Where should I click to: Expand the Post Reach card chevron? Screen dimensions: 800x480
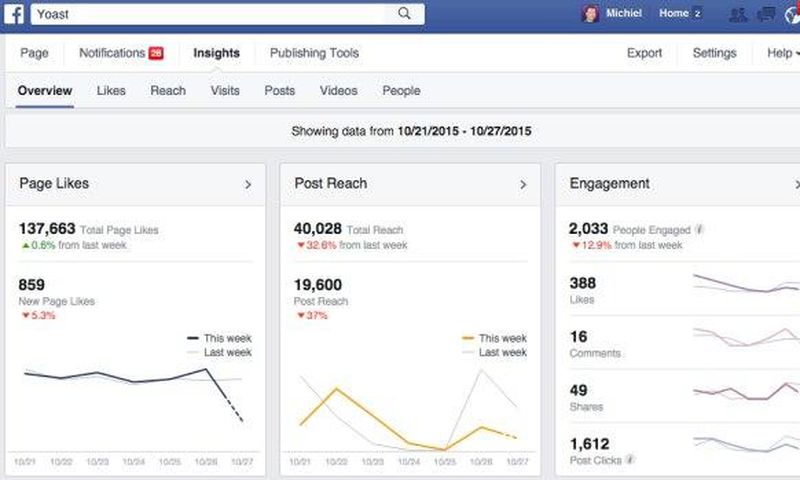523,185
